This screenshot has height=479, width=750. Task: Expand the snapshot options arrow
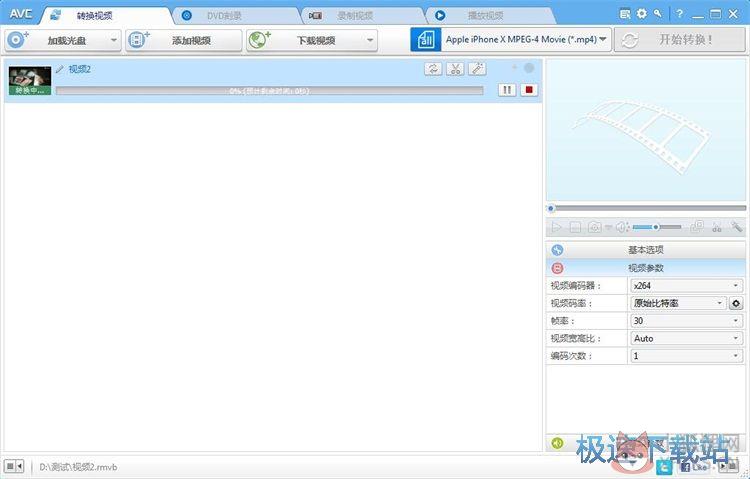point(608,228)
